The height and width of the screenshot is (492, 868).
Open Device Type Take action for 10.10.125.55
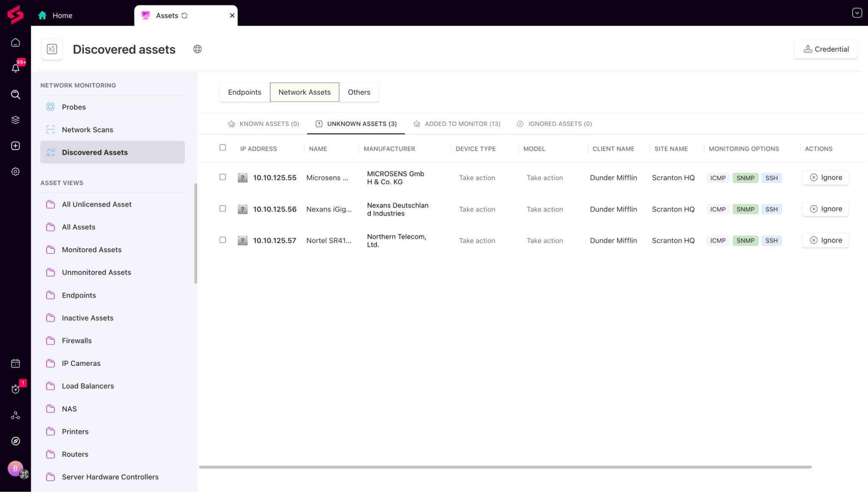click(x=477, y=178)
